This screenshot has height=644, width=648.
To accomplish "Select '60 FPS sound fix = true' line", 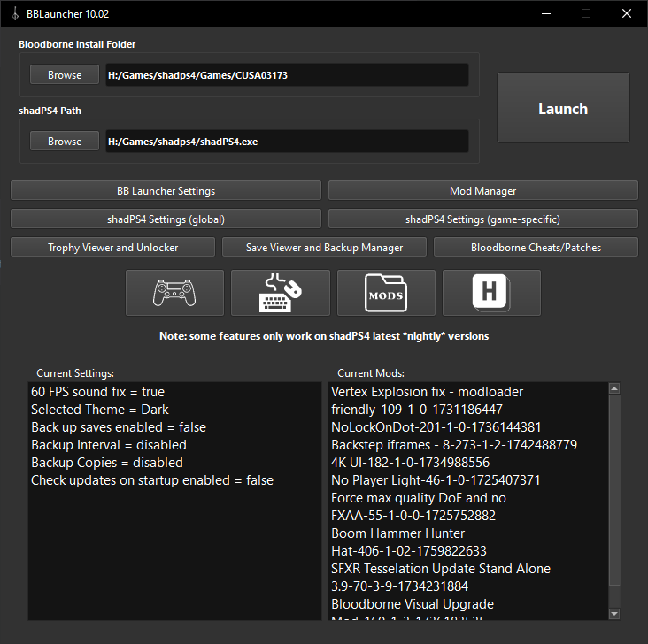I will (98, 392).
